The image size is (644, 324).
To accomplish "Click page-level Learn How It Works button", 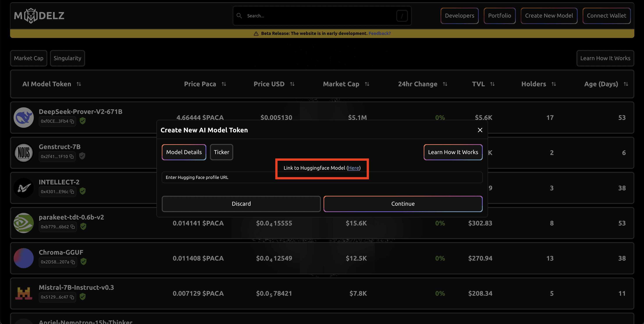I will point(605,58).
